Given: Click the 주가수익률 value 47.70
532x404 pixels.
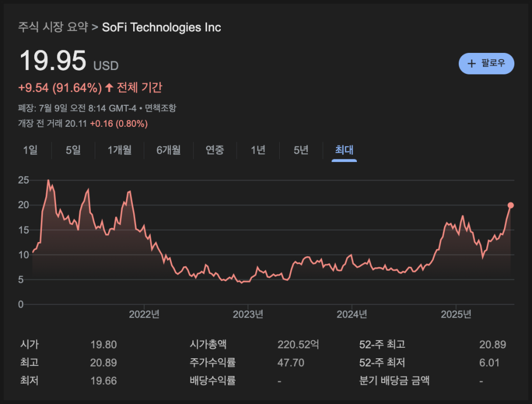Looking at the screenshot, I should click(291, 363).
